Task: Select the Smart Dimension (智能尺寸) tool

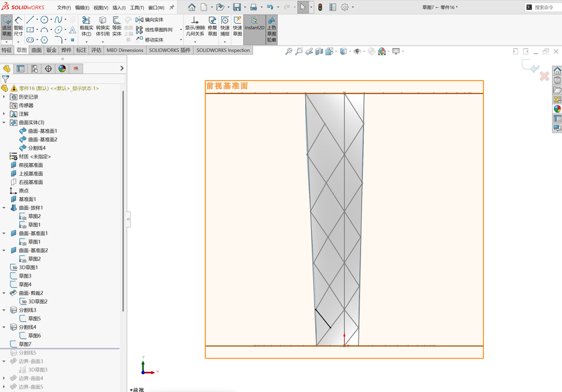Action: [18, 26]
